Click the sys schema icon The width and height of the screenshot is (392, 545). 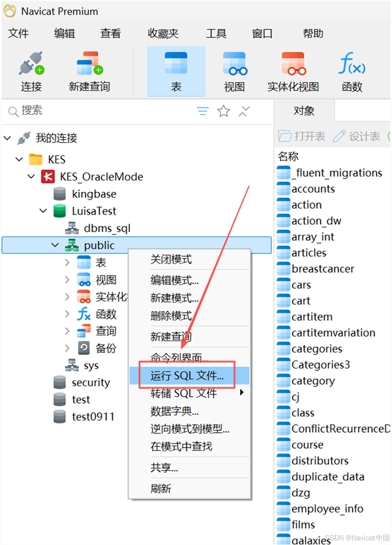pos(72,365)
